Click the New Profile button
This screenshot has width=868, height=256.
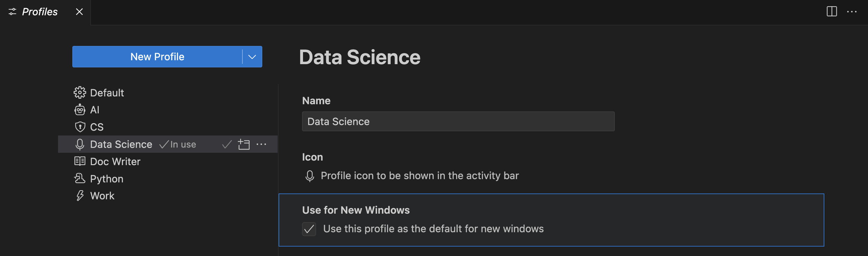157,57
